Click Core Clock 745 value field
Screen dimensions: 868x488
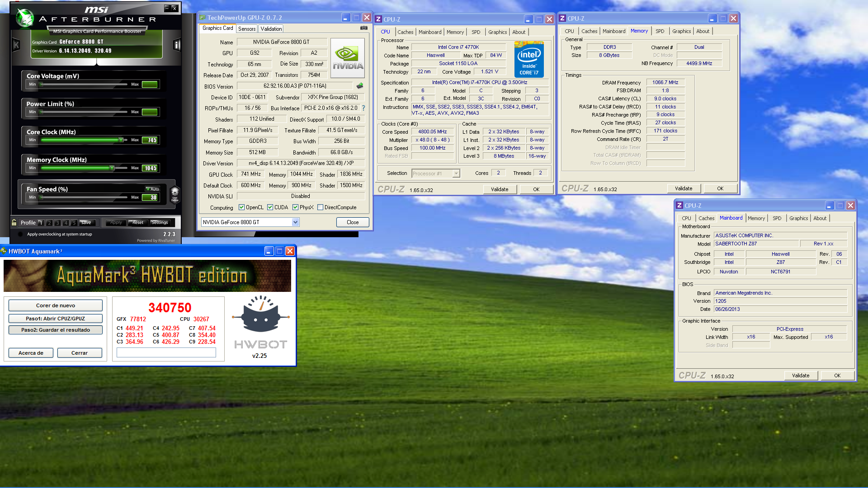click(x=150, y=140)
